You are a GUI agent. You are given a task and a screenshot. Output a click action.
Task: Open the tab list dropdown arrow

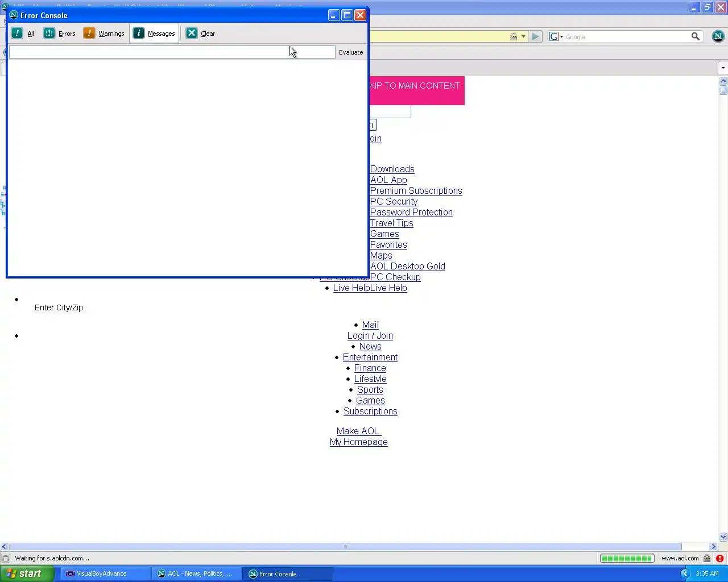tap(723, 68)
